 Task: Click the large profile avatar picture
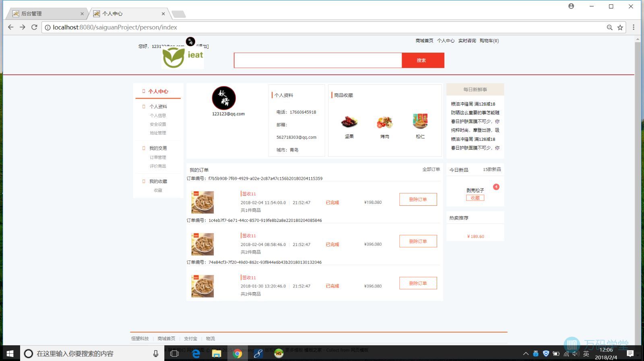coord(224,98)
